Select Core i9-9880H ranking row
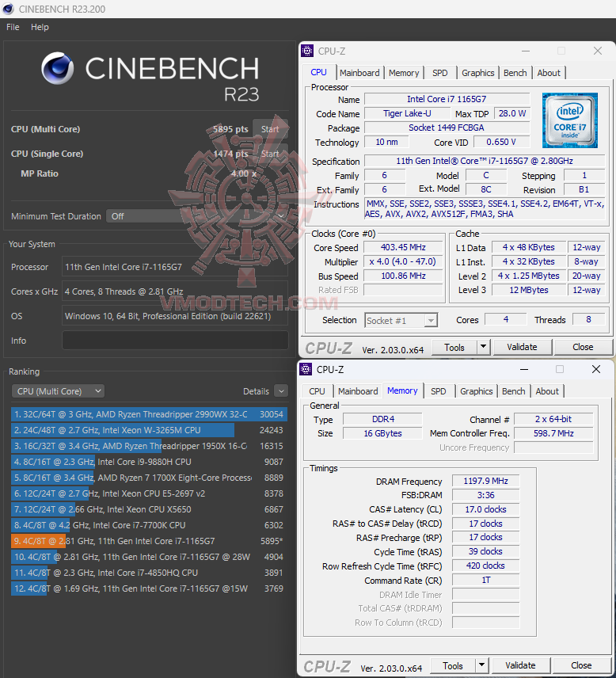The height and width of the screenshot is (678, 616). click(x=149, y=462)
